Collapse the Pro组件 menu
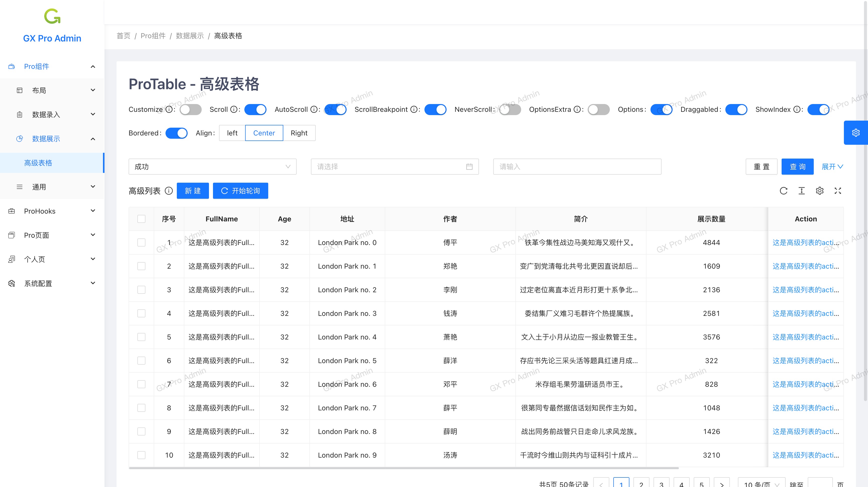 point(93,66)
